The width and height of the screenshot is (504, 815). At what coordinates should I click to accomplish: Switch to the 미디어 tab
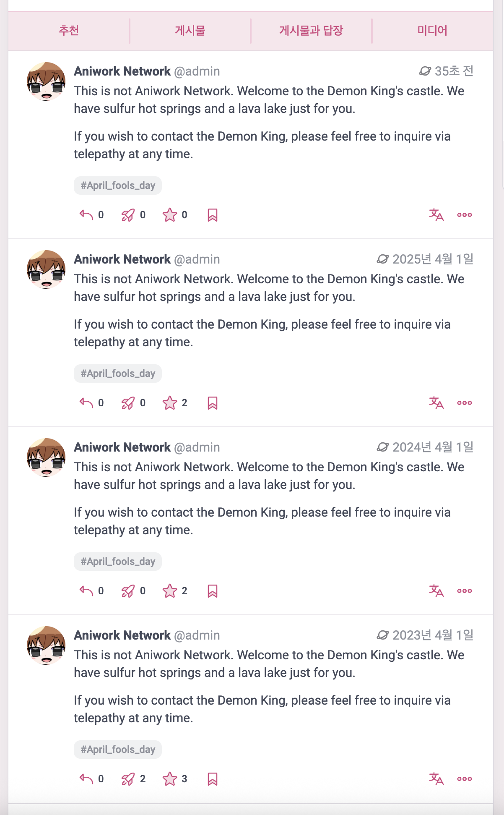432,31
